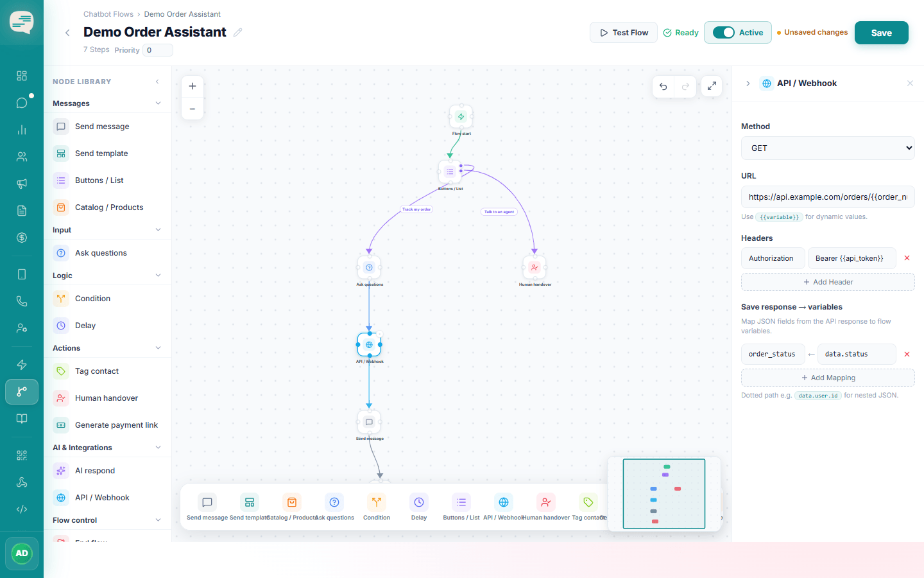
Task: Open the QR code icon in sidebar
Action: pos(22,455)
